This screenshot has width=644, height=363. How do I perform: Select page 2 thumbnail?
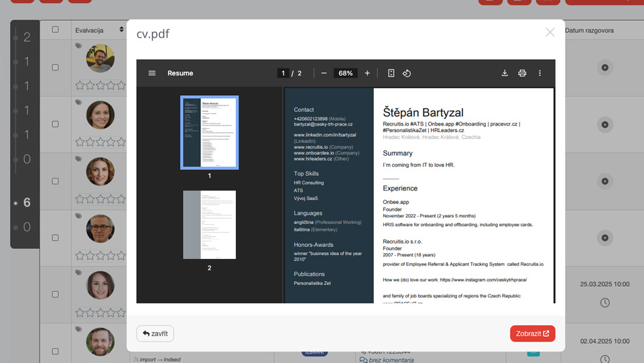point(210,225)
